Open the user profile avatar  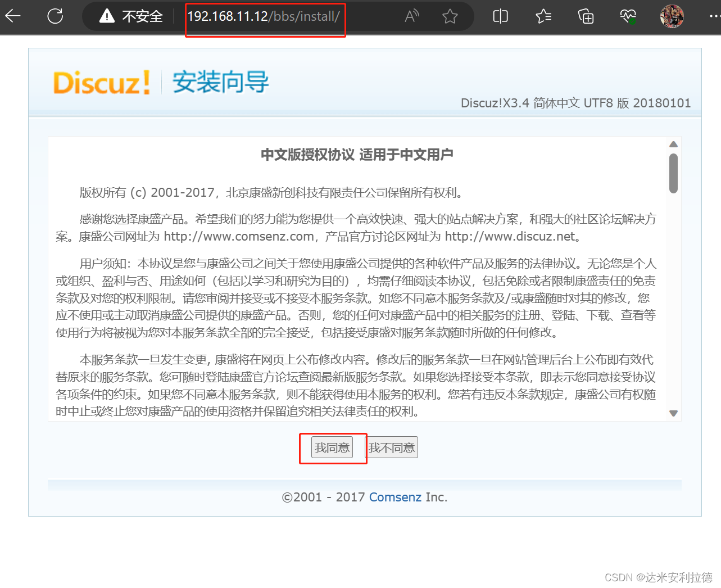coord(672,16)
